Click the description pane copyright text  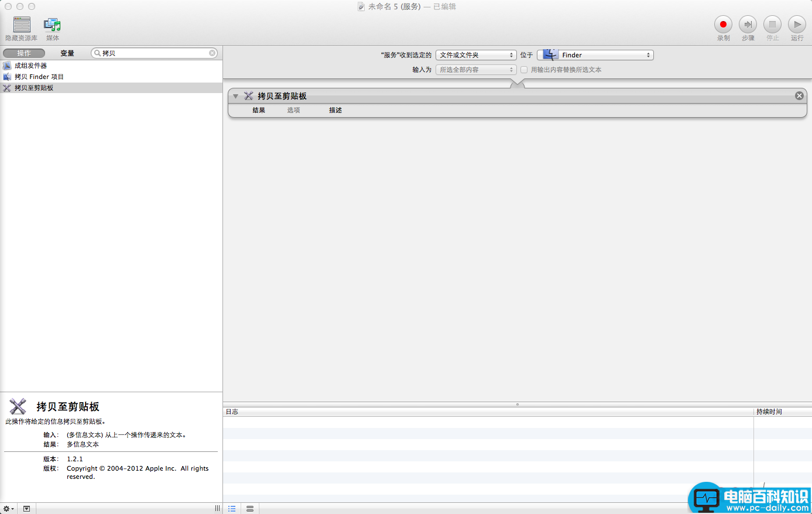(138, 472)
